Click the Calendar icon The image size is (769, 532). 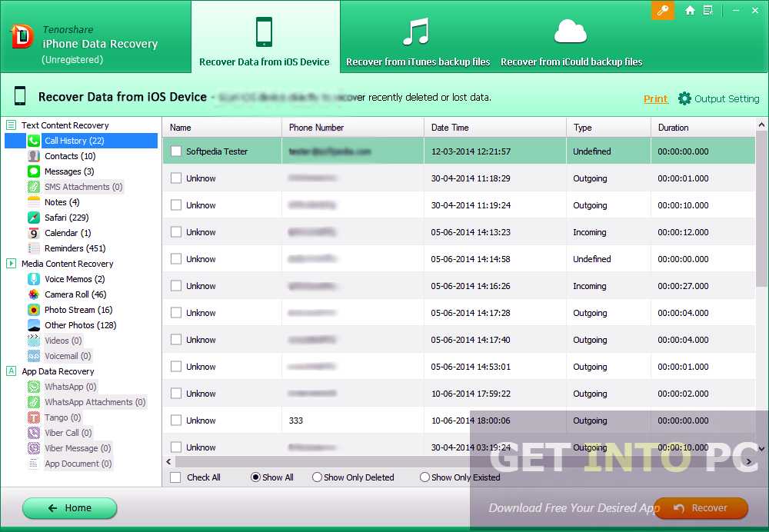pos(34,233)
